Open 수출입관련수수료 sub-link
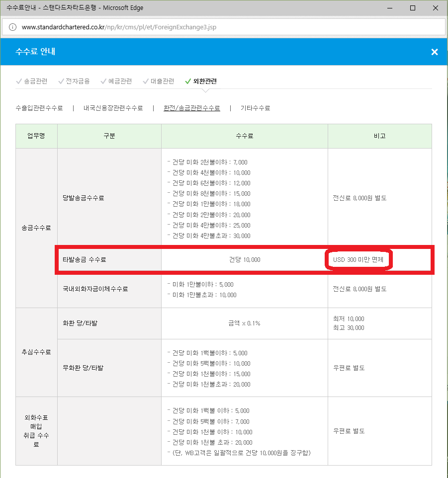 [39, 108]
